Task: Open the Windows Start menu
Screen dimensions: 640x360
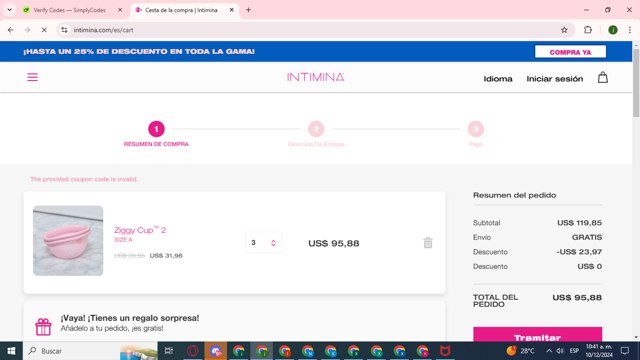Action: (11, 351)
